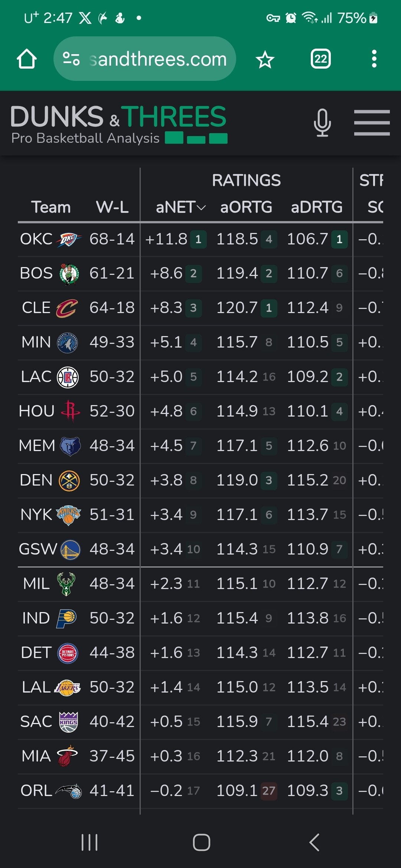Tap the site settings icon in the address bar
Viewport: 401px width, 868px height.
[71, 59]
